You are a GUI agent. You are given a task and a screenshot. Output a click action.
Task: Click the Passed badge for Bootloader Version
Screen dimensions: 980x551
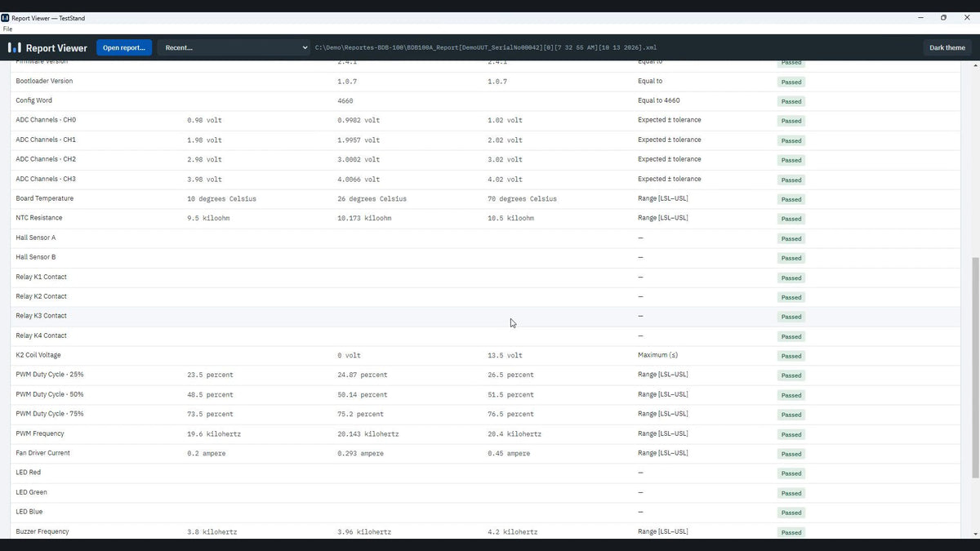coord(791,82)
